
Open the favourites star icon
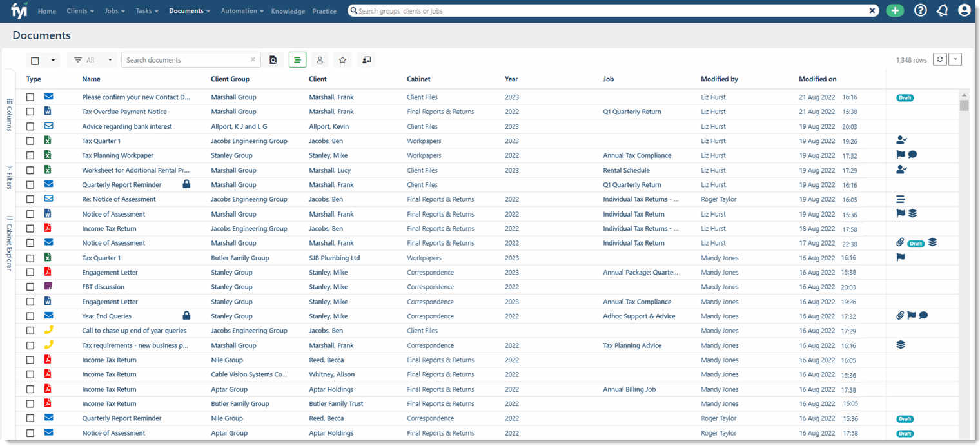click(x=342, y=59)
